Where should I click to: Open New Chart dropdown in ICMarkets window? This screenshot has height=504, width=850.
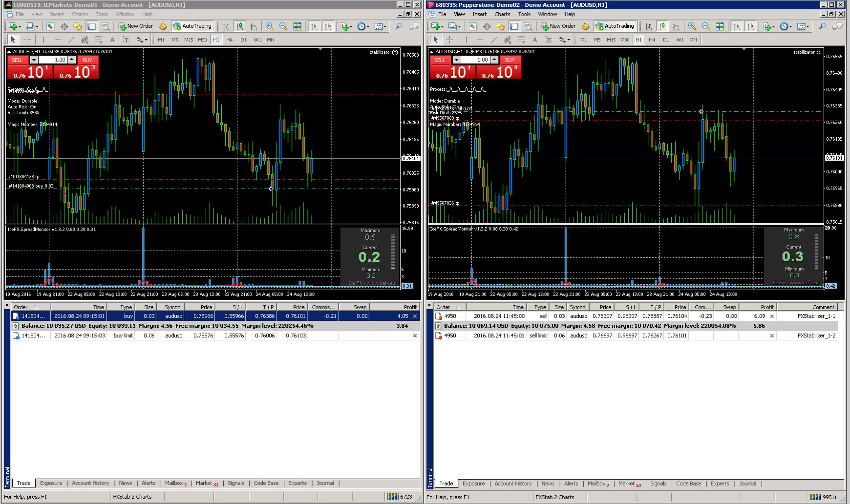coord(14,26)
